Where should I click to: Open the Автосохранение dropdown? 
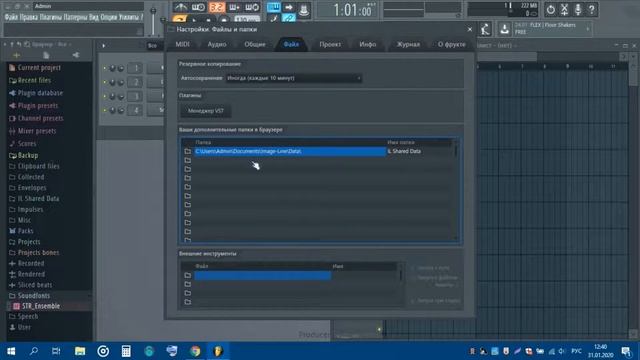pos(293,78)
